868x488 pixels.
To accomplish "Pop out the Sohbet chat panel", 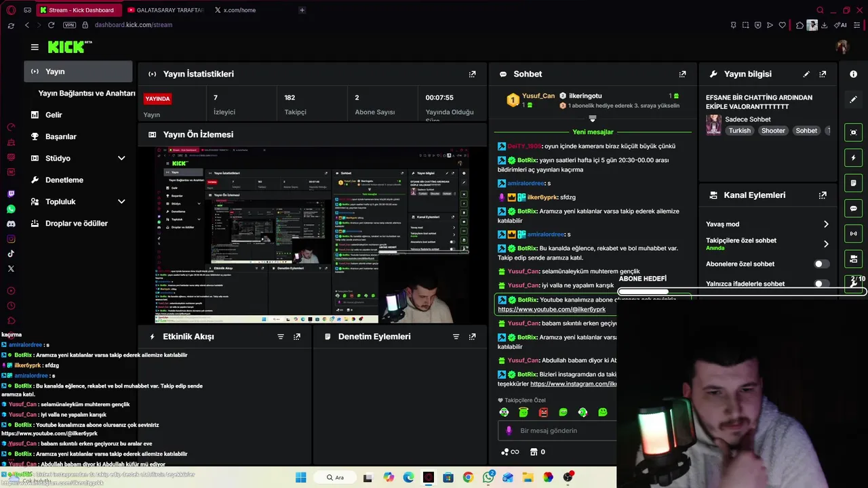I will click(x=683, y=74).
